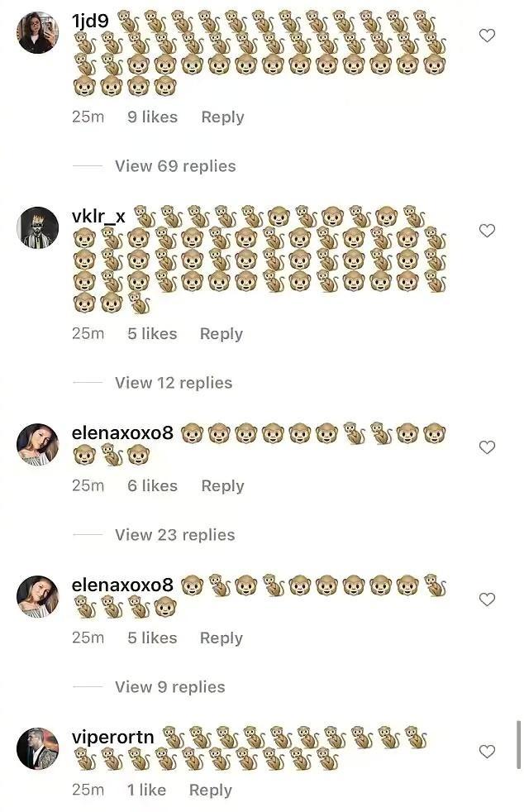524x812 pixels.
Task: Like the viperortn comment
Action: (x=487, y=752)
